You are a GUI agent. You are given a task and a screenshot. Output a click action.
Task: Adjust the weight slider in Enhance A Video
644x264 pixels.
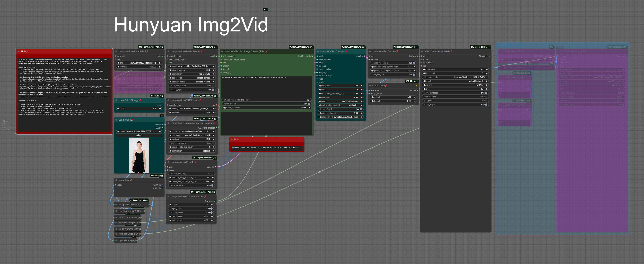pyautogui.click(x=191, y=205)
